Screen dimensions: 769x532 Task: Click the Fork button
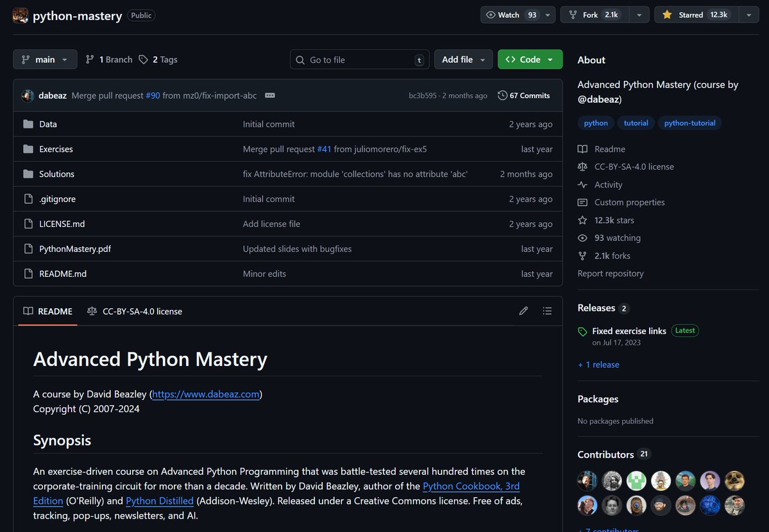595,15
